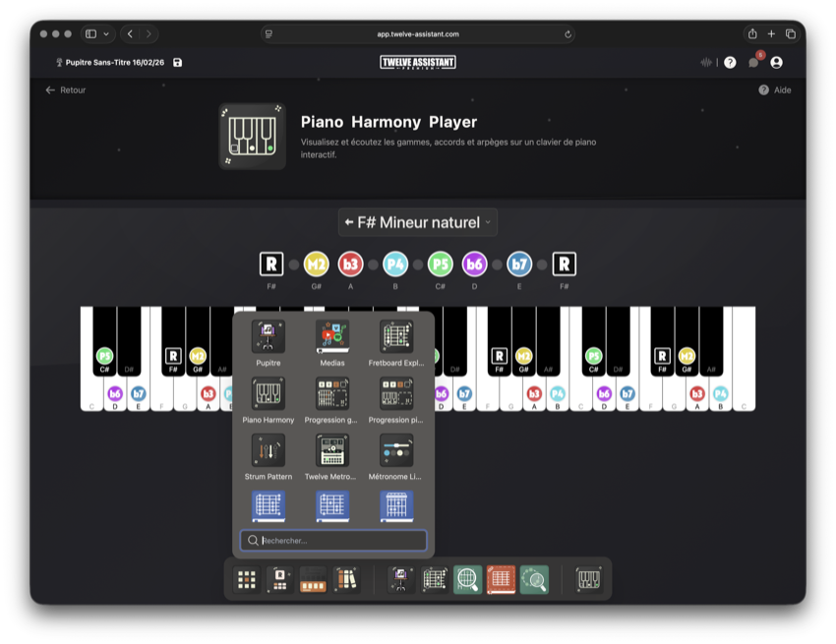The image size is (836, 644).
Task: Toggle the b7 scale degree circle
Action: coord(519,263)
